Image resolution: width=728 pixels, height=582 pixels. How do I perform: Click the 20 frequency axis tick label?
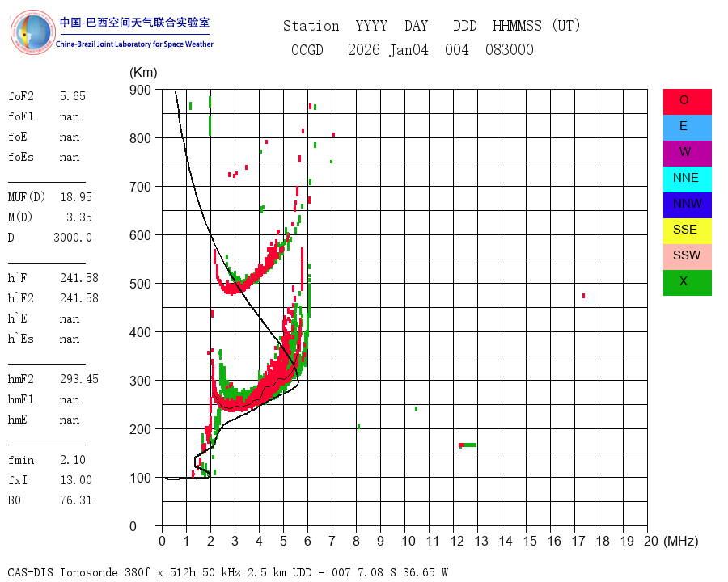pos(651,541)
